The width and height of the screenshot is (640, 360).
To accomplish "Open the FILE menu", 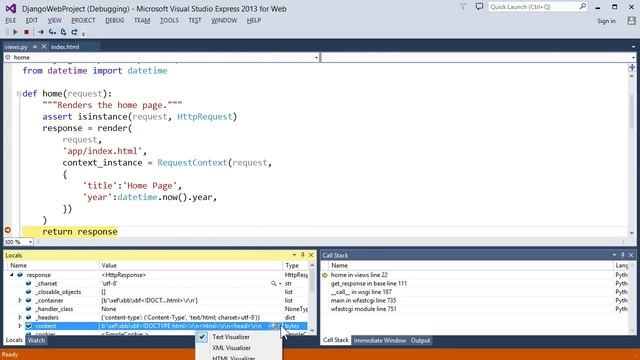I will [x=11, y=20].
